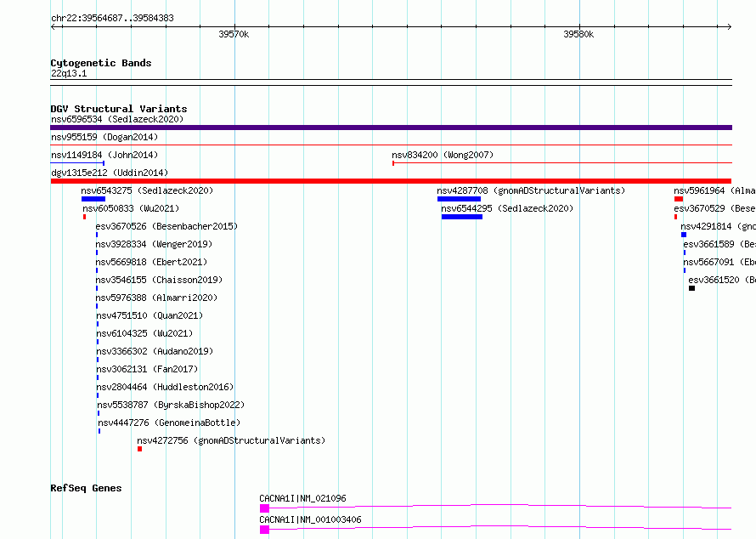Click the thick red dgv1315e212 variant bar
Image resolution: width=756 pixels, height=539 pixels.
391,181
